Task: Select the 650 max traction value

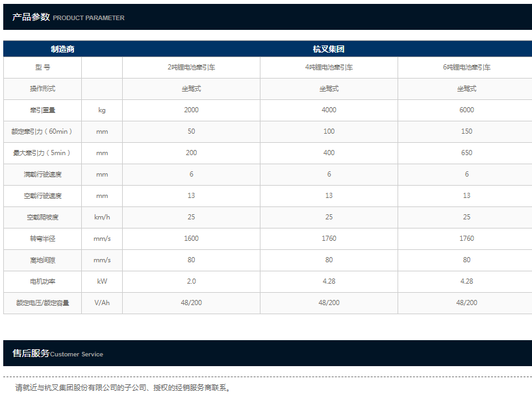Action: pyautogui.click(x=467, y=153)
